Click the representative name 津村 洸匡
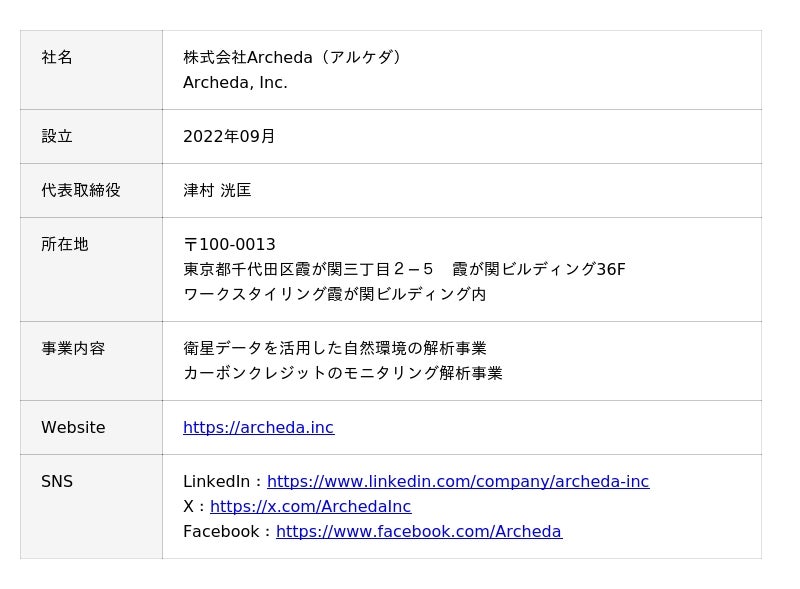 [217, 190]
